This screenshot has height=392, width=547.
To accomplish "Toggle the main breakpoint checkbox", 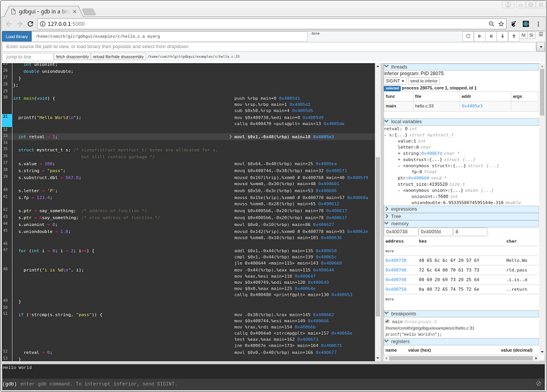I will pos(387,321).
